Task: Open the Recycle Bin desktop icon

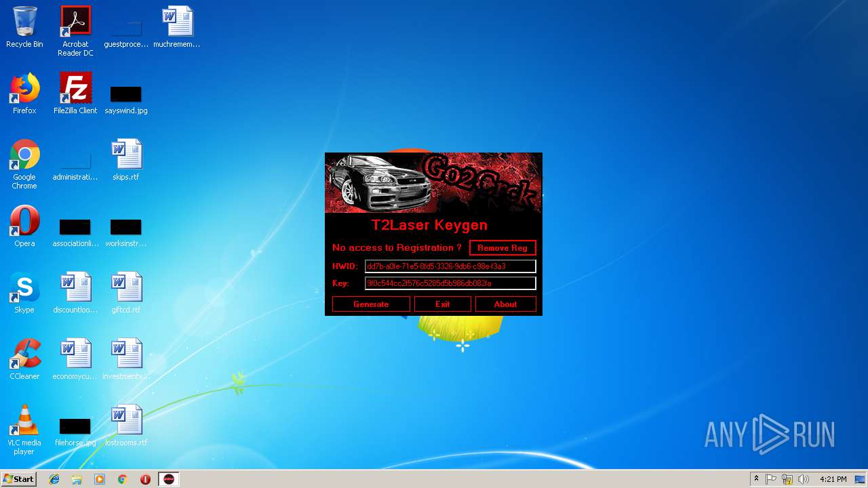Action: coord(24,27)
